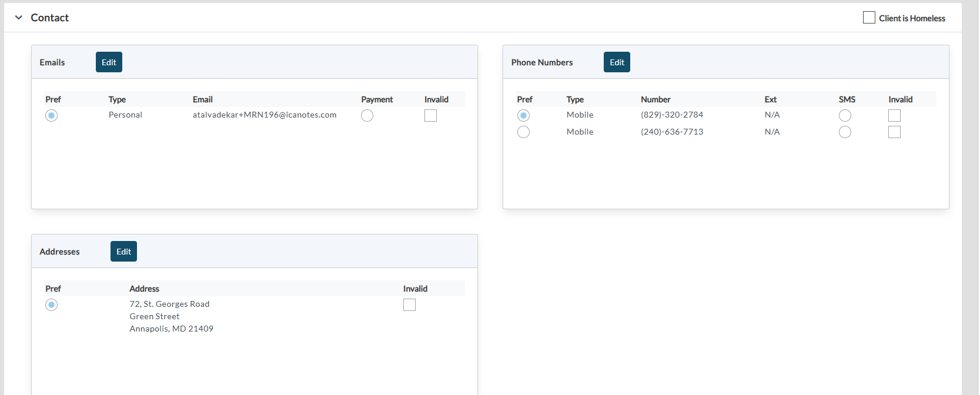This screenshot has height=395, width=980.
Task: Mark personal email as Invalid
Action: click(430, 116)
